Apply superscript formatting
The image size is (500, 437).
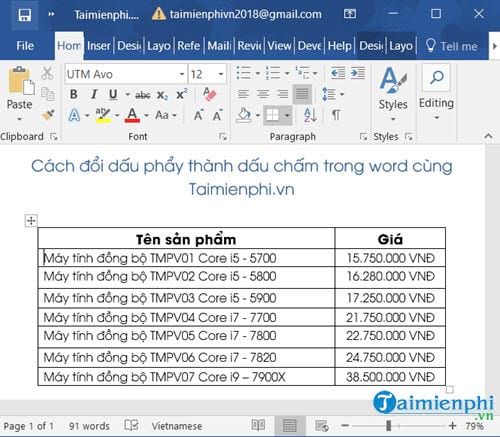pyautogui.click(x=182, y=94)
